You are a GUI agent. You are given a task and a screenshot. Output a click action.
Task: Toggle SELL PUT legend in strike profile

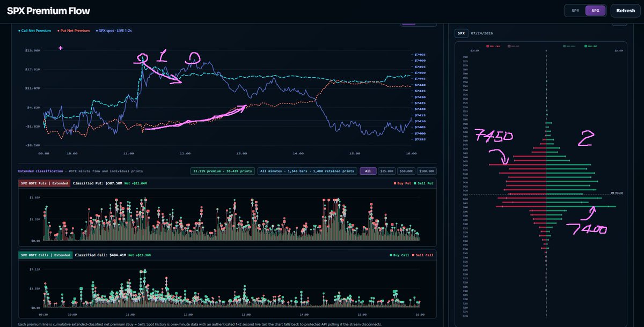[591, 46]
